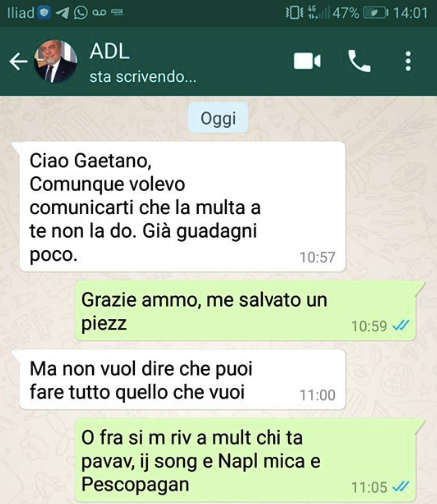Tap the battery indicator icon
437x504 pixels.
pos(375,13)
